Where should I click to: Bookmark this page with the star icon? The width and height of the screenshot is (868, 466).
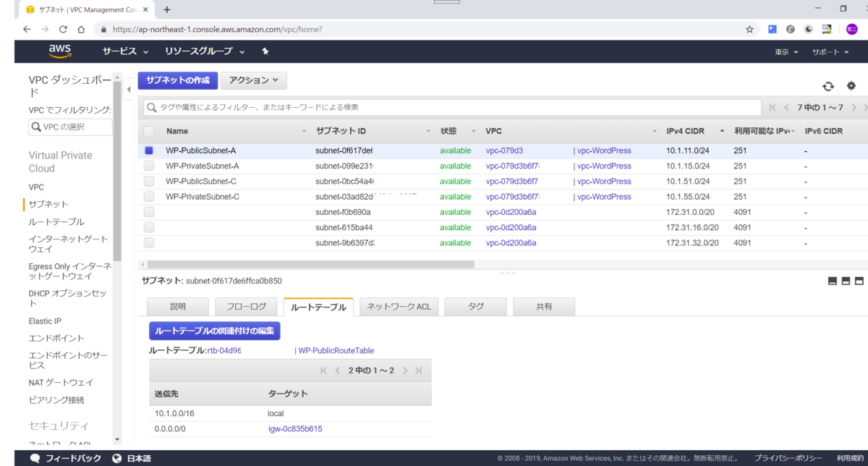pyautogui.click(x=750, y=30)
